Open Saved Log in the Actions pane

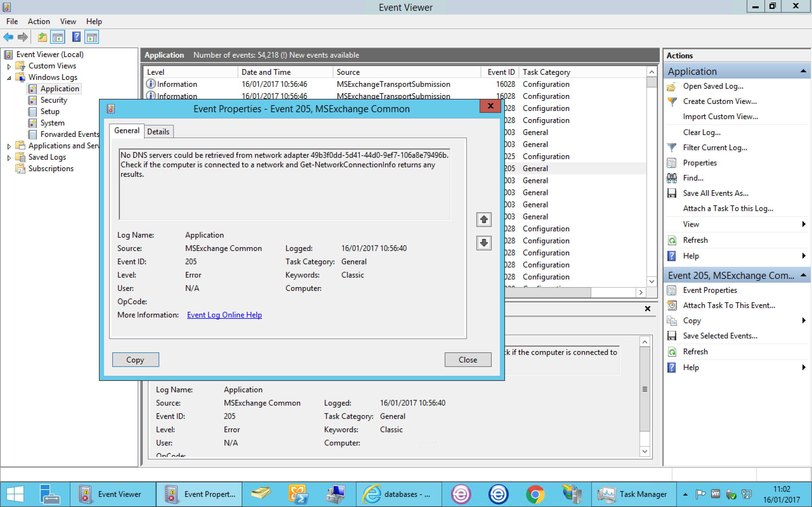pyautogui.click(x=713, y=86)
